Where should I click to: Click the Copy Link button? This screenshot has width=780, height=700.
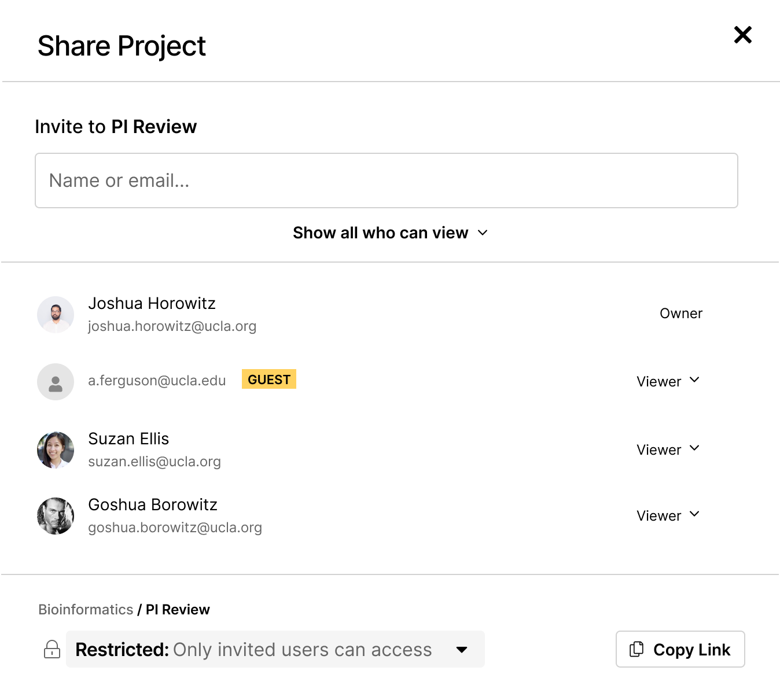click(680, 649)
